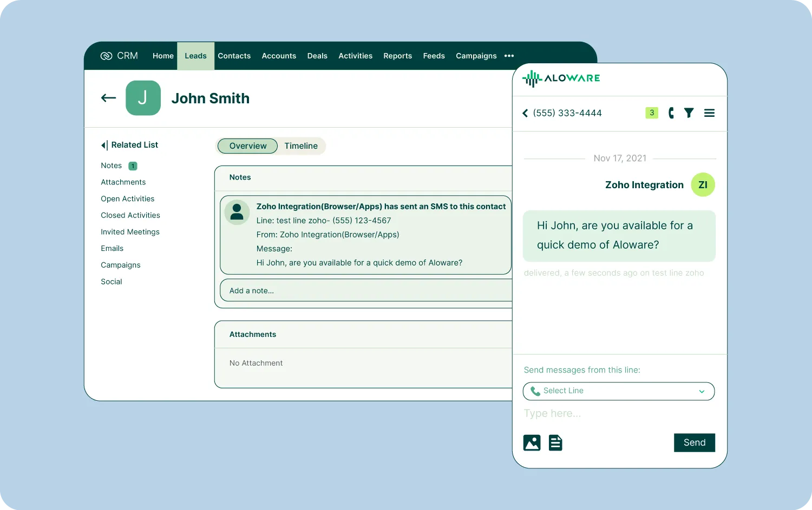
Task: Open the Reports tab
Action: (x=397, y=56)
